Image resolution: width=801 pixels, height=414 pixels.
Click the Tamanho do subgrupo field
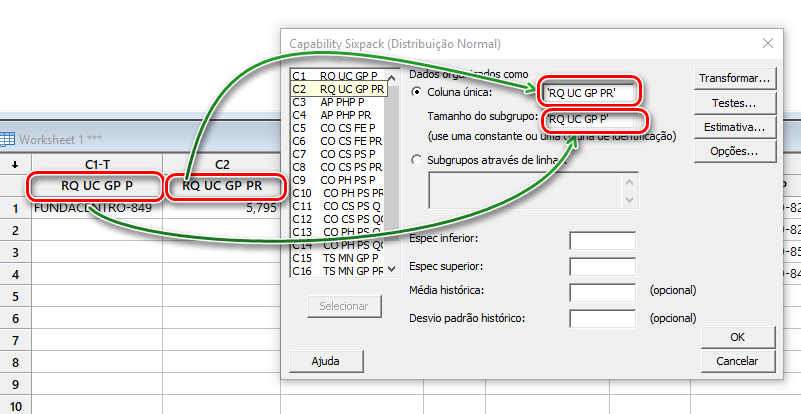(x=590, y=118)
